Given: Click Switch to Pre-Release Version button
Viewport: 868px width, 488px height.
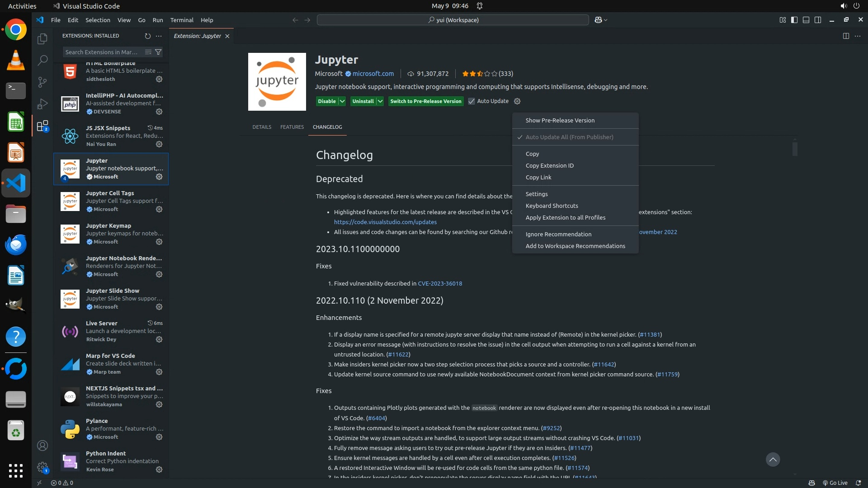Looking at the screenshot, I should tap(425, 101).
